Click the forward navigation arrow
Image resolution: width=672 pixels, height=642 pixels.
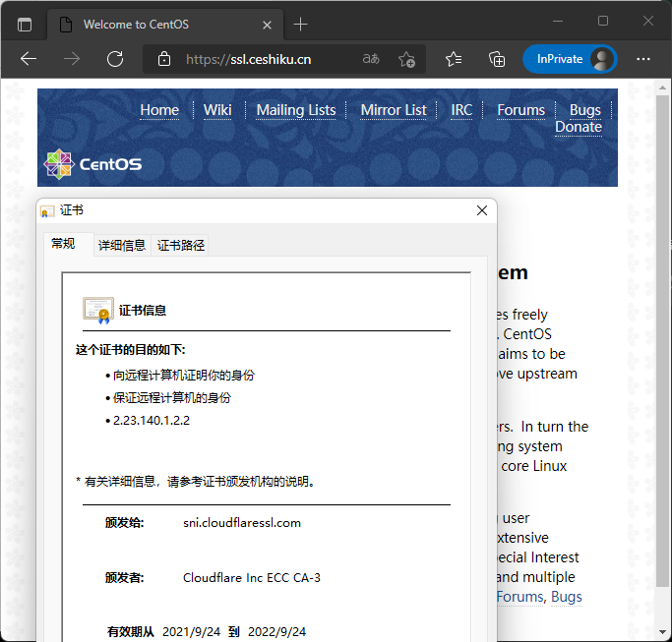click(72, 59)
